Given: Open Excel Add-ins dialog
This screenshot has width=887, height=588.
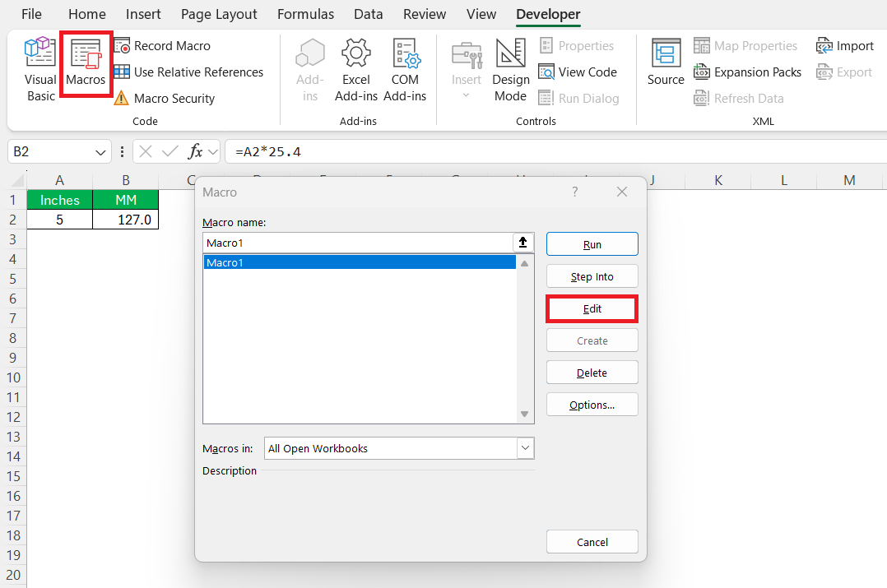Looking at the screenshot, I should 355,70.
